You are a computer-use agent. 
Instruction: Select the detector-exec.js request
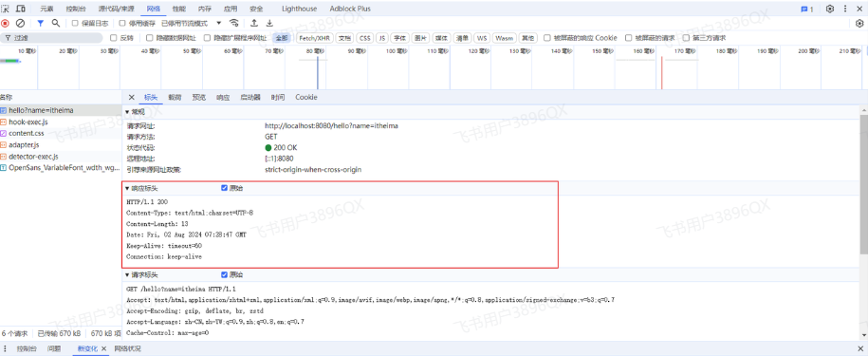[x=61, y=157]
